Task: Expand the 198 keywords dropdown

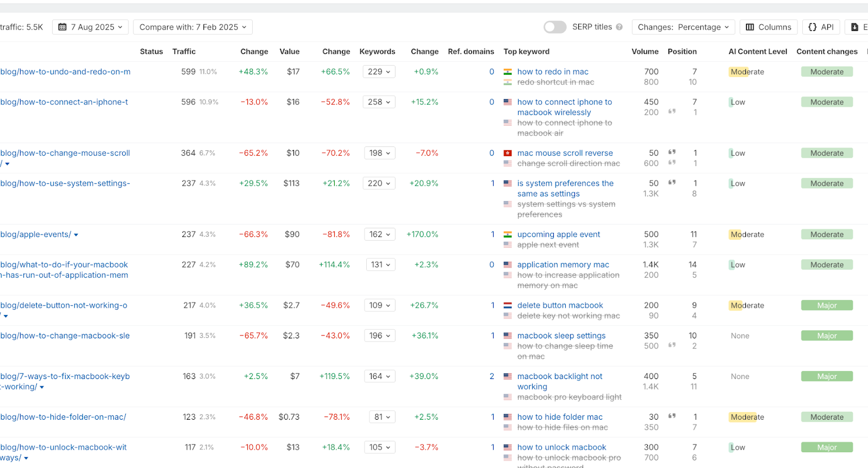Action: [x=380, y=153]
